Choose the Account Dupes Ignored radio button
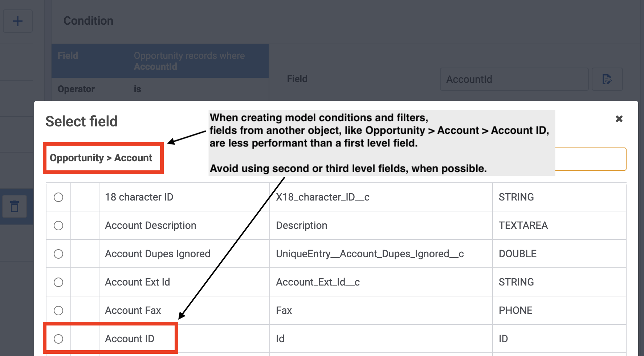The height and width of the screenshot is (356, 644). (x=58, y=254)
